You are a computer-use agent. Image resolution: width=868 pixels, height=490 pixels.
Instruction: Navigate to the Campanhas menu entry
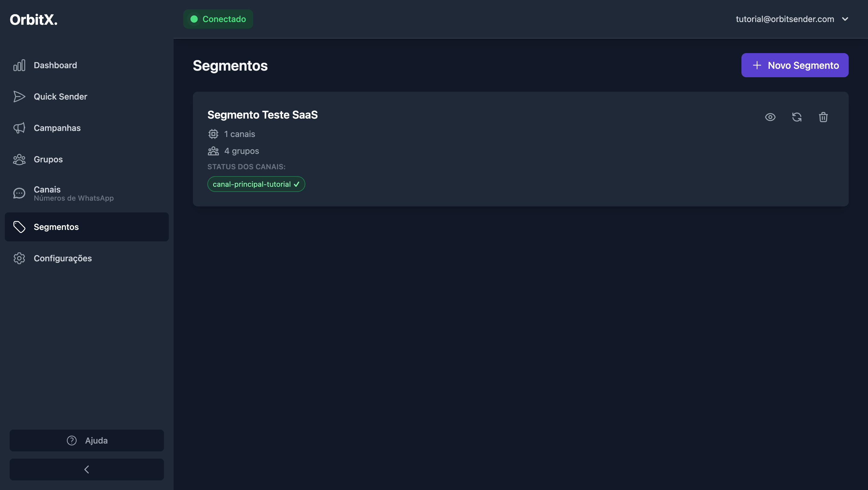click(57, 128)
